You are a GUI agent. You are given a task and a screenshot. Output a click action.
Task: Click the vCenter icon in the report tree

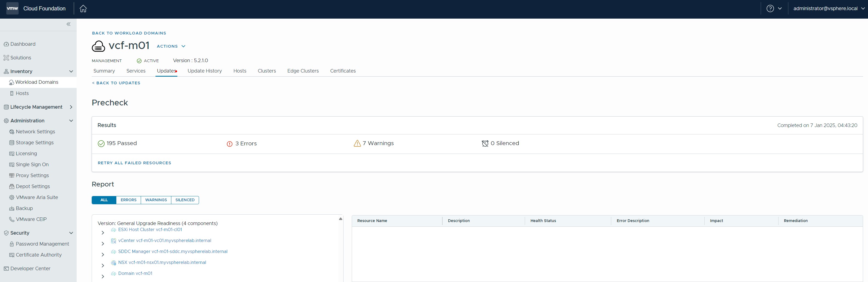(114, 241)
